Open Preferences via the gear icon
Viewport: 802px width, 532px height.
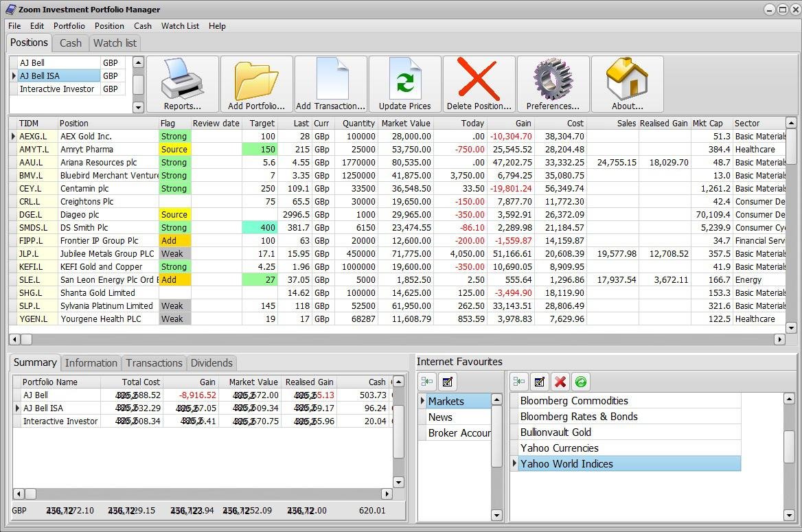(553, 84)
